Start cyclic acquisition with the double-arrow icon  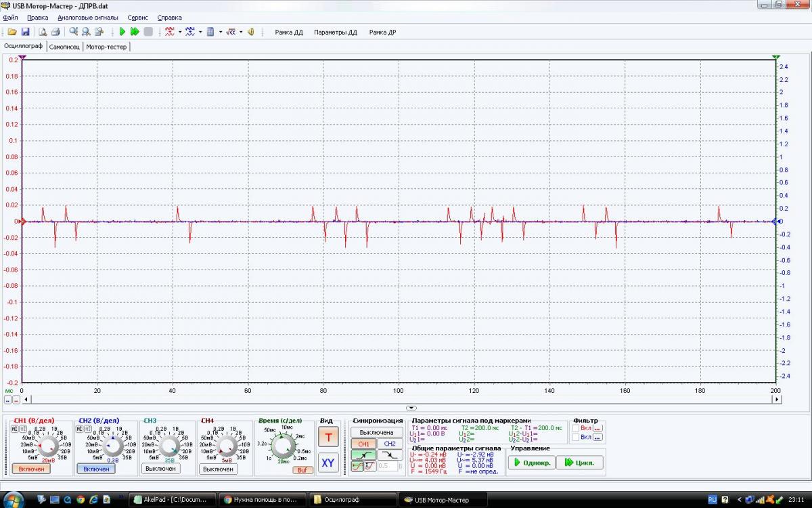click(135, 32)
